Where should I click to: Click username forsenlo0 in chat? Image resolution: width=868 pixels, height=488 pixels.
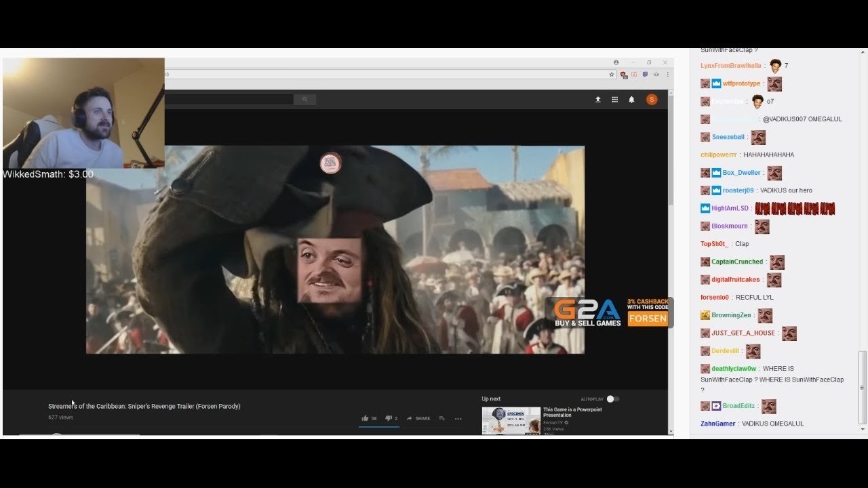[x=714, y=297]
